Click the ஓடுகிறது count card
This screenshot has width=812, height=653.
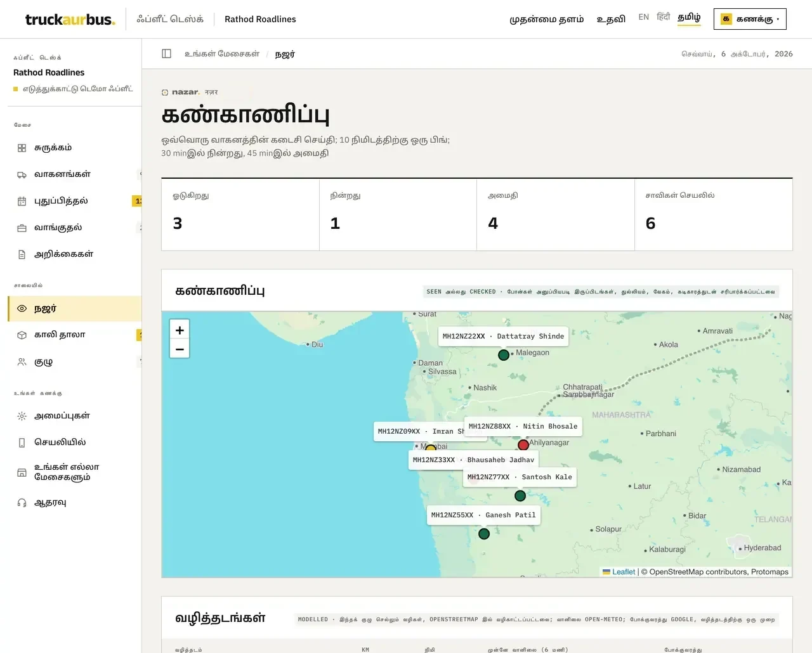click(x=240, y=215)
